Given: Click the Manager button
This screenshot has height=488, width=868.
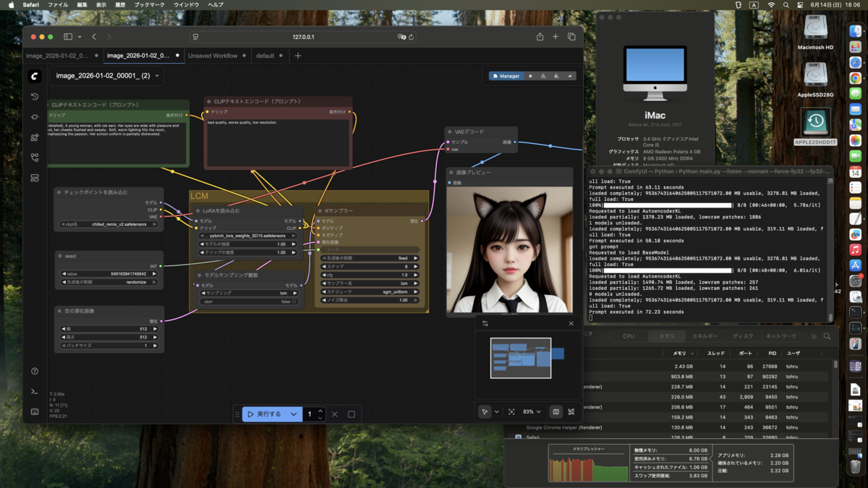Looking at the screenshot, I should tap(506, 76).
